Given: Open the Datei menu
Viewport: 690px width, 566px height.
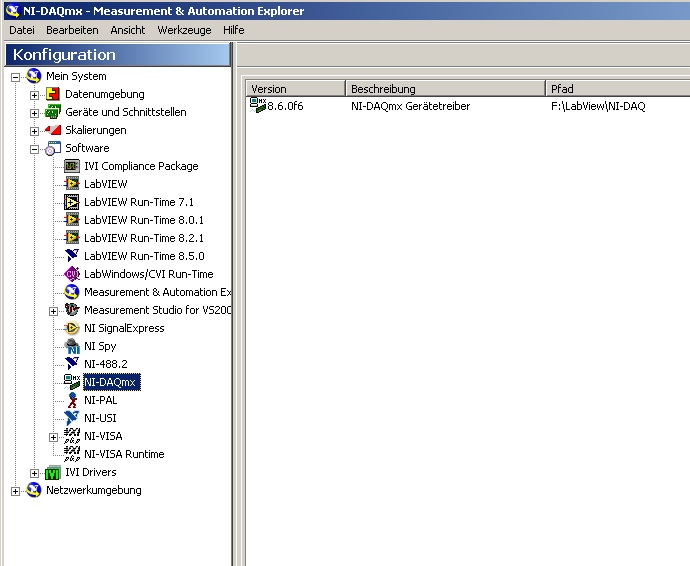Looking at the screenshot, I should coord(22,30).
